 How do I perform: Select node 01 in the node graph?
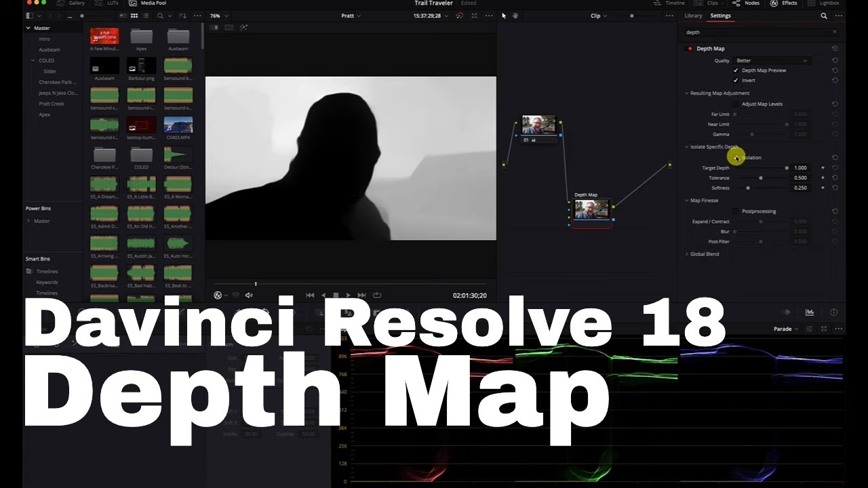pyautogui.click(x=538, y=129)
